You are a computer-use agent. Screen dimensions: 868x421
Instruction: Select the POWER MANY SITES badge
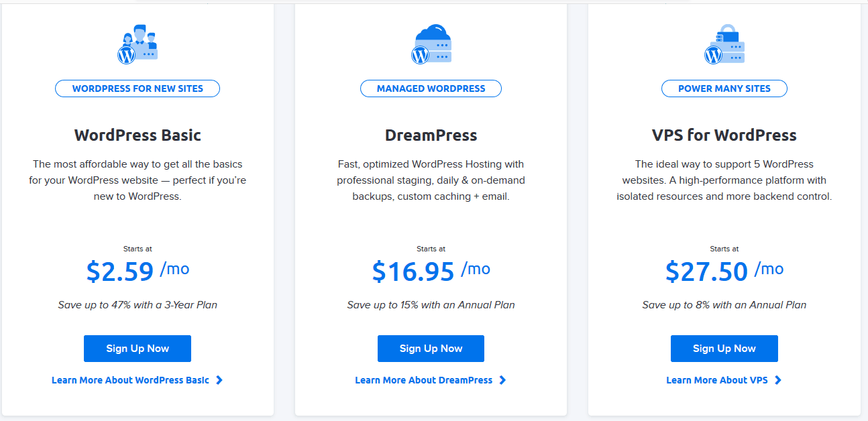(x=724, y=88)
